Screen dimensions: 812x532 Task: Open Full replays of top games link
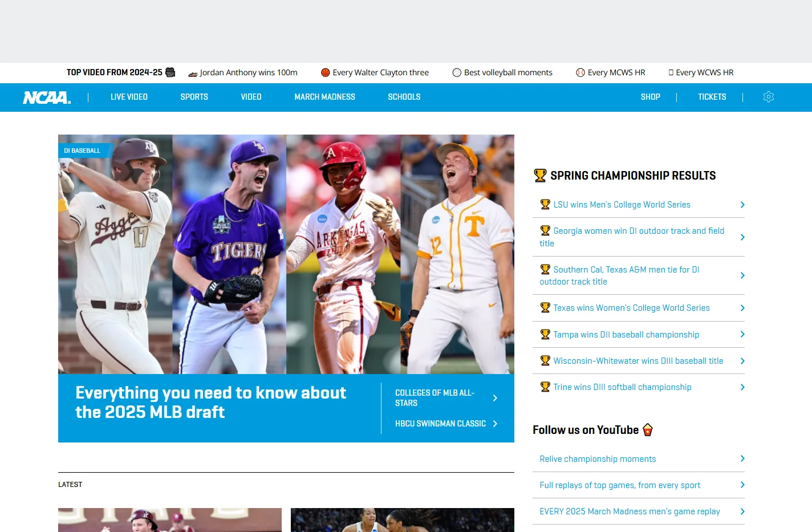coord(620,485)
